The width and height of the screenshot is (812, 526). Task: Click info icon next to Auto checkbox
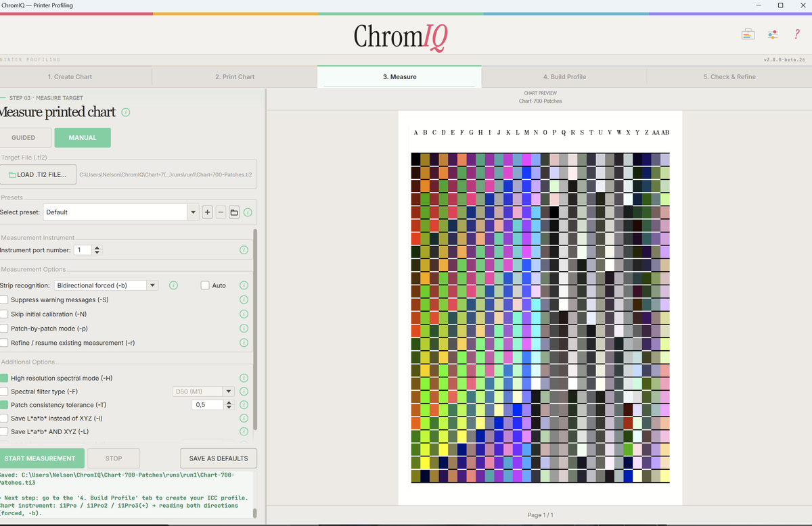point(244,285)
